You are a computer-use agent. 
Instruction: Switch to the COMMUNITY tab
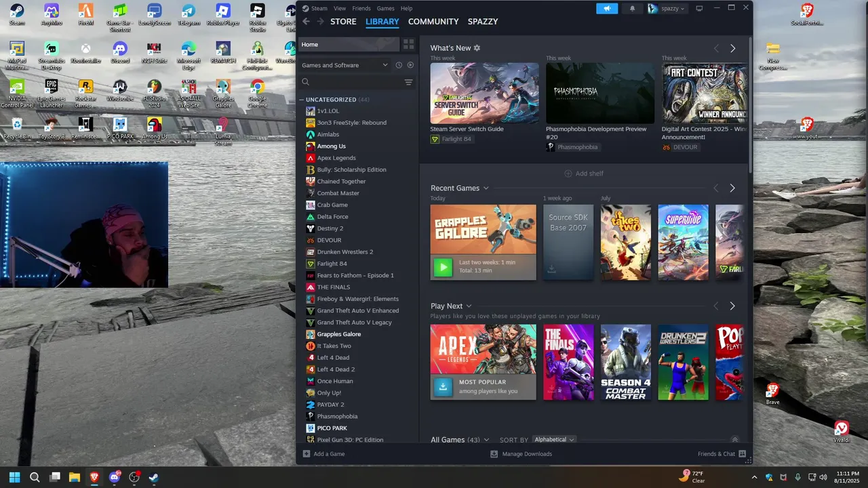[433, 22]
